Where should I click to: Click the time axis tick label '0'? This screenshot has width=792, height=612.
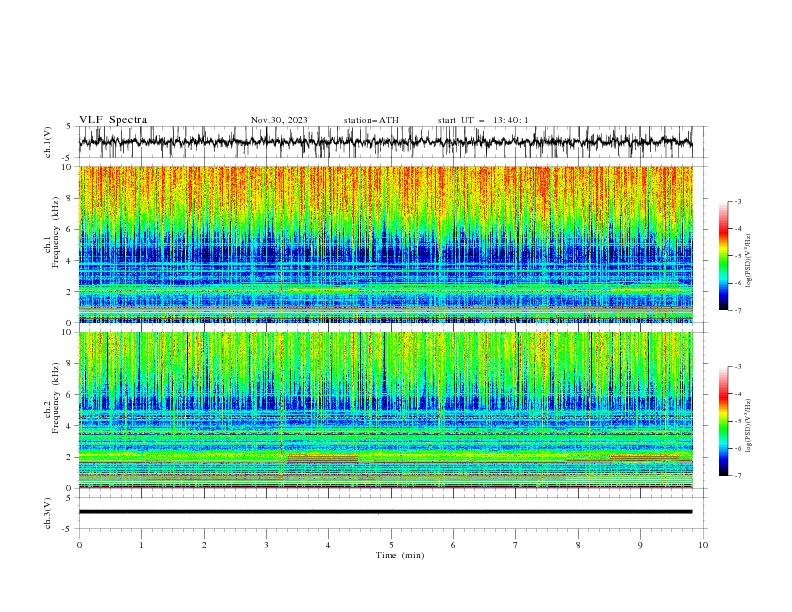point(79,545)
